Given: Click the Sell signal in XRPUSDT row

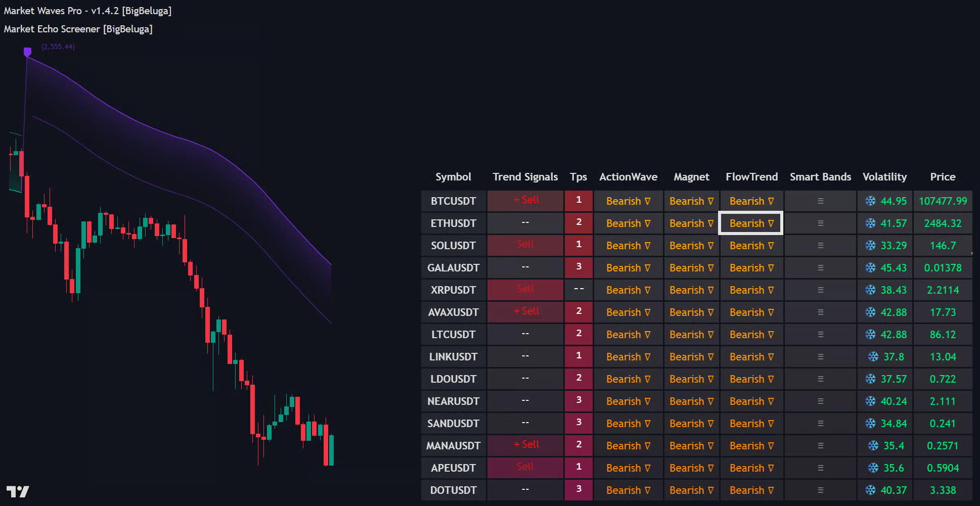Looking at the screenshot, I should tap(525, 289).
